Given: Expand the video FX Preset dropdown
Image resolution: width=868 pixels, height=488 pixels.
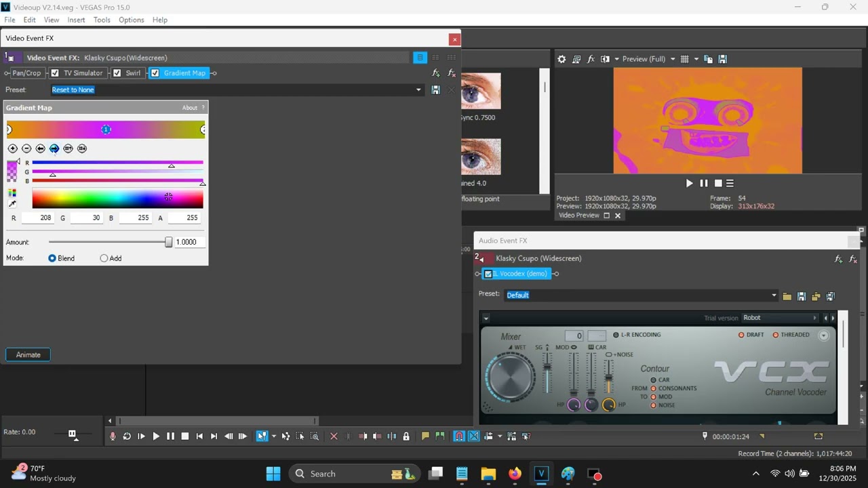Looking at the screenshot, I should [418, 89].
